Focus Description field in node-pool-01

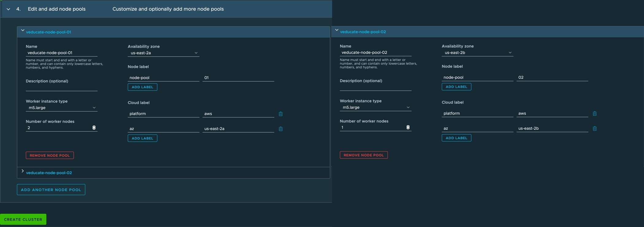[62, 88]
